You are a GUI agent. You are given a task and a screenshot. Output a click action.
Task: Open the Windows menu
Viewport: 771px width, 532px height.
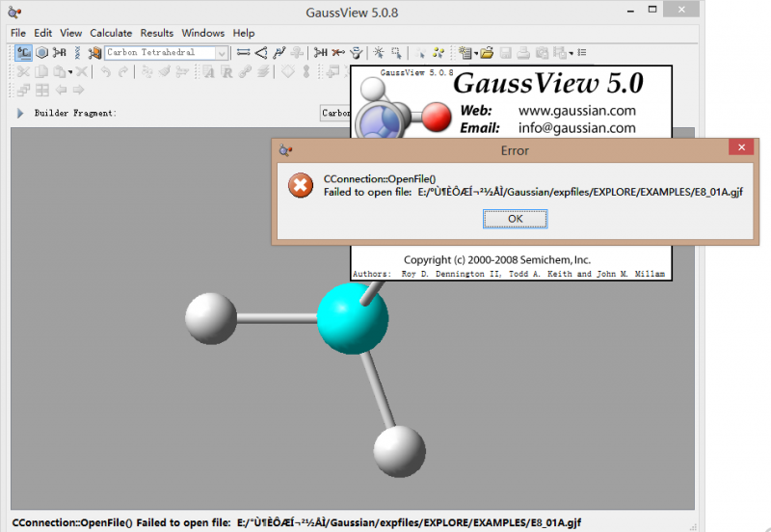click(x=203, y=33)
